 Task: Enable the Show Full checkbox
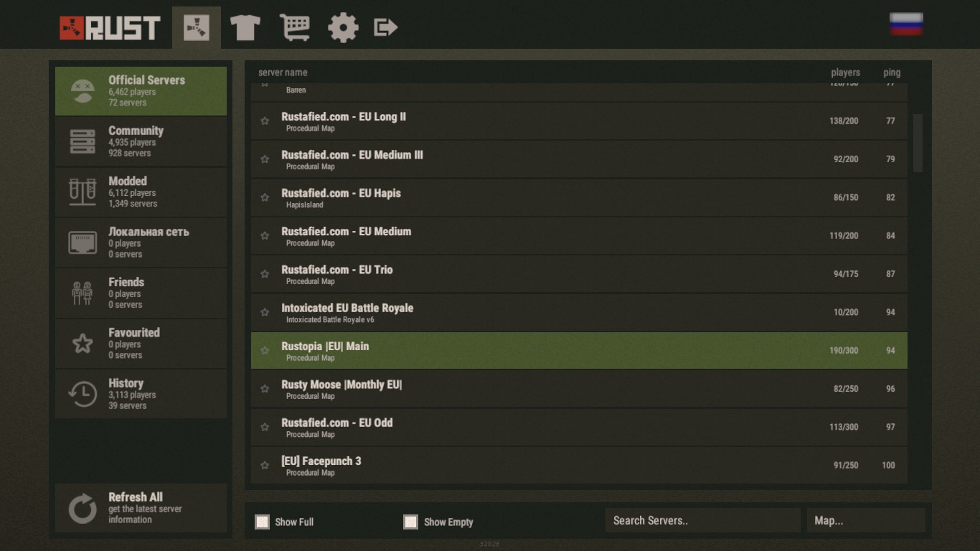coord(263,522)
